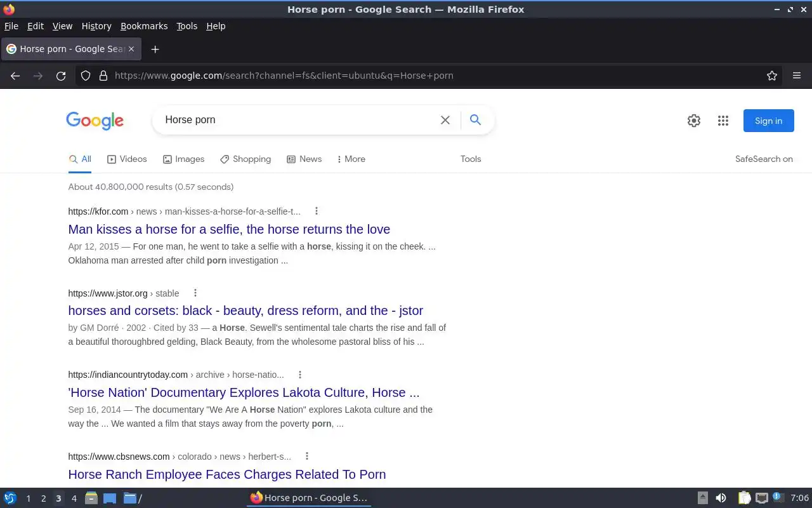Open the Bookmarks menu
This screenshot has width=812, height=508.
click(144, 26)
